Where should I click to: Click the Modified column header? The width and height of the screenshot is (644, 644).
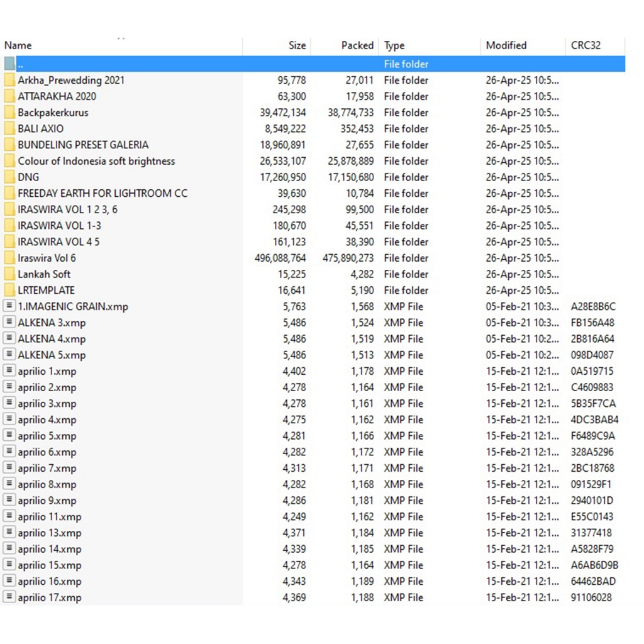coord(506,45)
